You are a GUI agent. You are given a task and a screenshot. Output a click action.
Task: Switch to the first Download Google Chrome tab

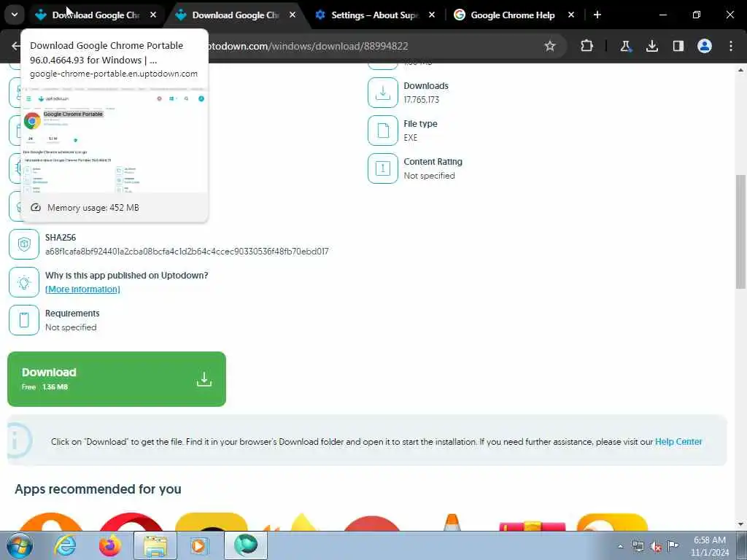pos(97,15)
